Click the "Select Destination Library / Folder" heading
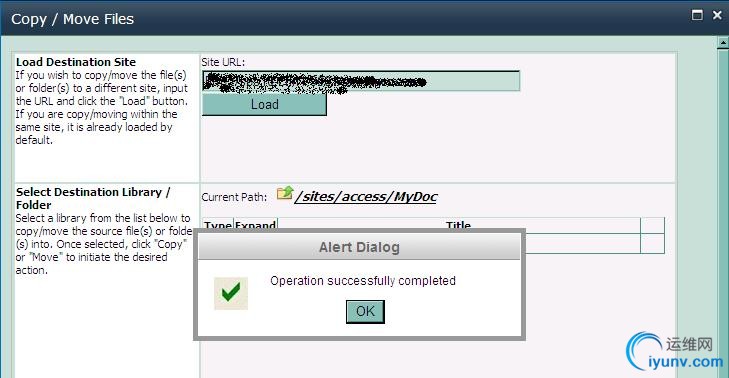729x378 pixels. (x=93, y=199)
